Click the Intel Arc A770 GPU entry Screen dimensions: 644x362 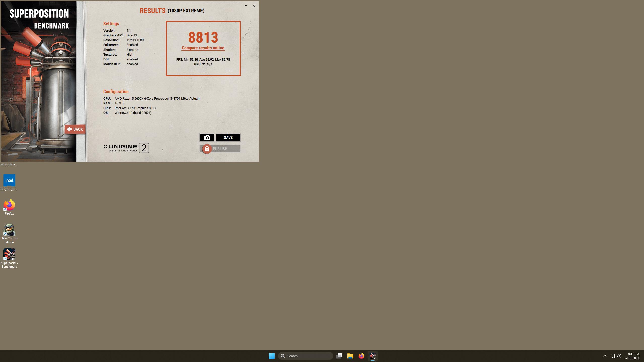[x=135, y=108]
